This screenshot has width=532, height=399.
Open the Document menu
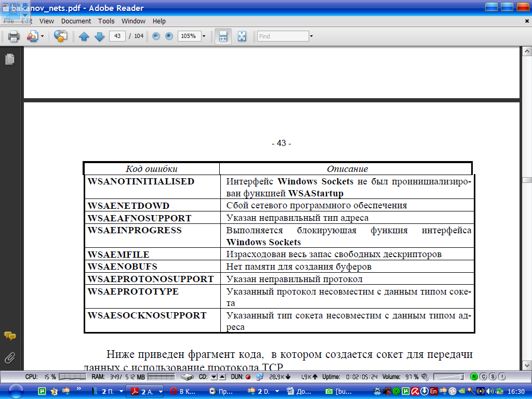coord(76,21)
